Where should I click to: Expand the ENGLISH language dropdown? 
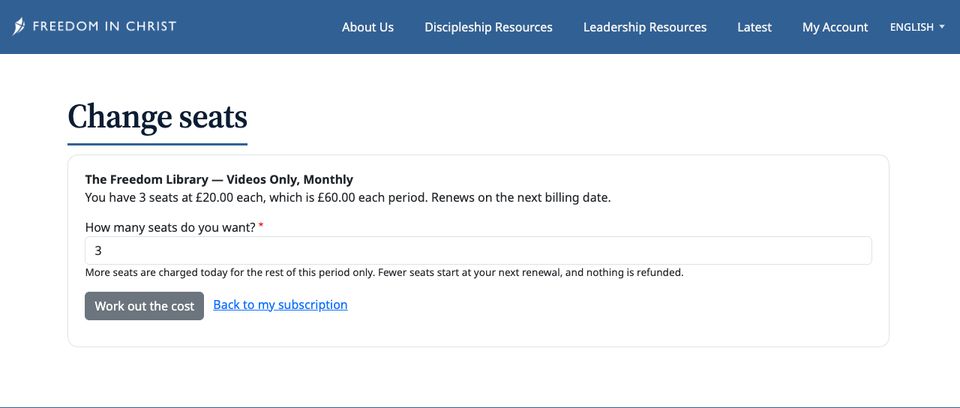coord(917,27)
